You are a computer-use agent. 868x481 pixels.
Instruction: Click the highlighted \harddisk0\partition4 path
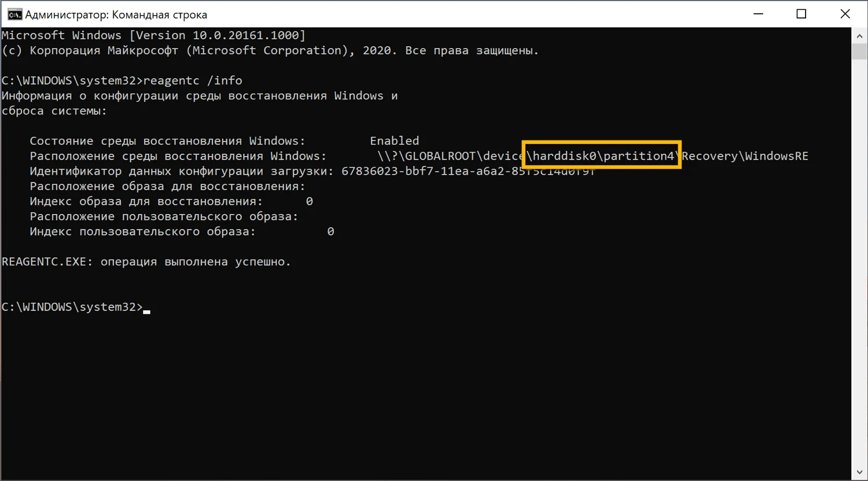[602, 156]
